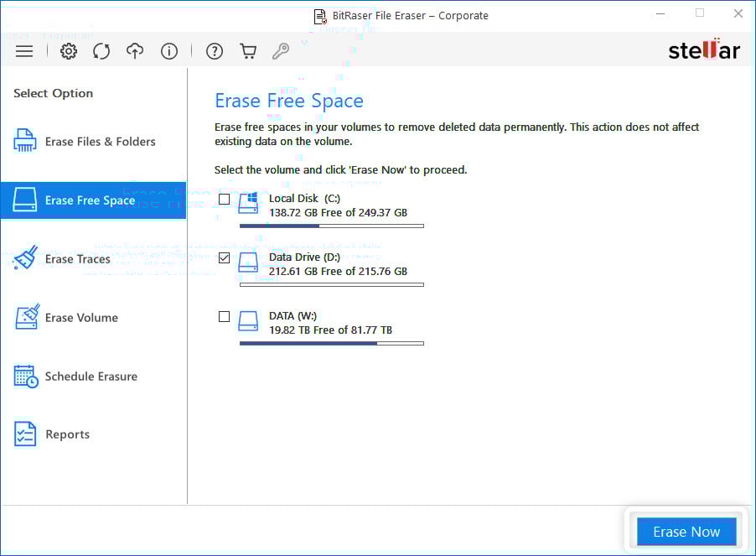Open the hamburger menu
Viewport: 756px width, 556px height.
point(24,51)
